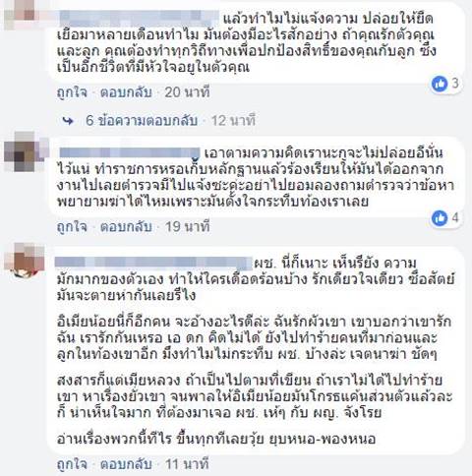Open blurred author name of first comment
The height and width of the screenshot is (476, 472).
click(140, 18)
